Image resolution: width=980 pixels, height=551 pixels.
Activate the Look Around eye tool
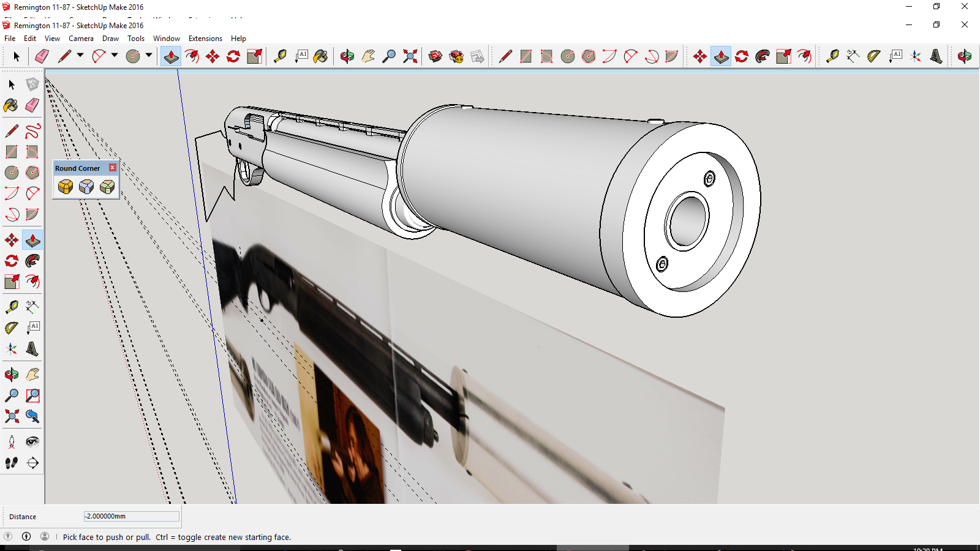pyautogui.click(x=32, y=442)
